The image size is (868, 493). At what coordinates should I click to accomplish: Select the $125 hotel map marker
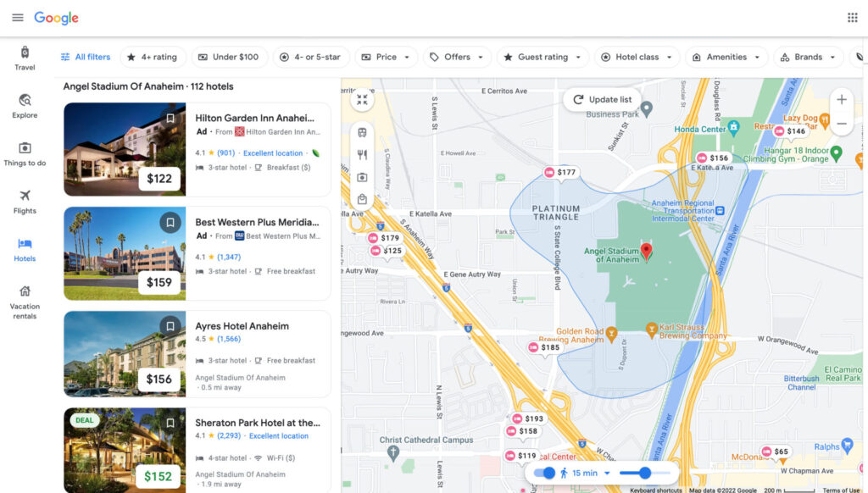(387, 252)
